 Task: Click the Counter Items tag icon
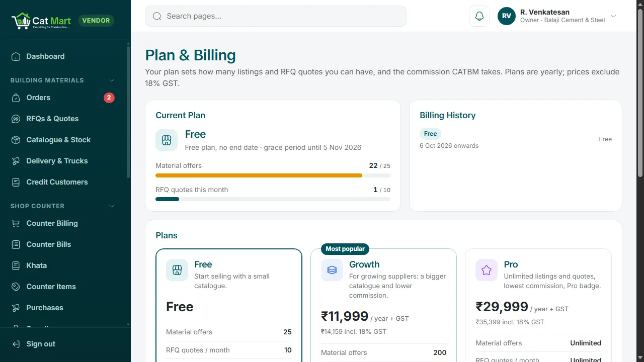point(16,287)
